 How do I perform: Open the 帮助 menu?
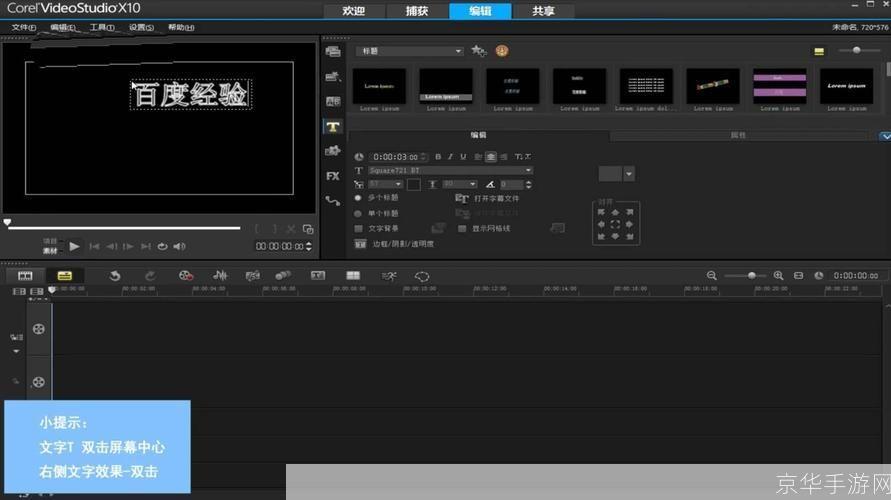(x=181, y=27)
